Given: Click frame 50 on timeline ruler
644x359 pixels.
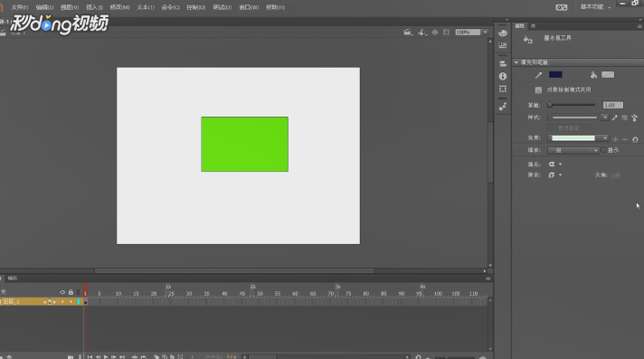Looking at the screenshot, I should coord(260,294).
